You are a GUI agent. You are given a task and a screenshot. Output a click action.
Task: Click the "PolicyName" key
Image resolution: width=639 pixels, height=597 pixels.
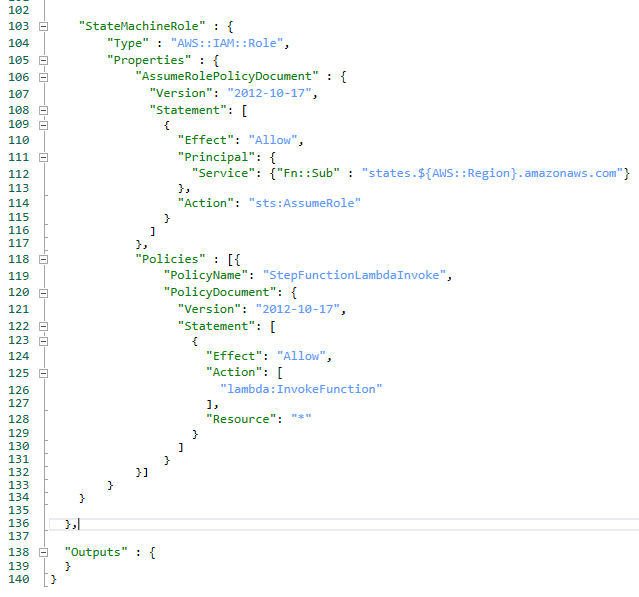[205, 275]
